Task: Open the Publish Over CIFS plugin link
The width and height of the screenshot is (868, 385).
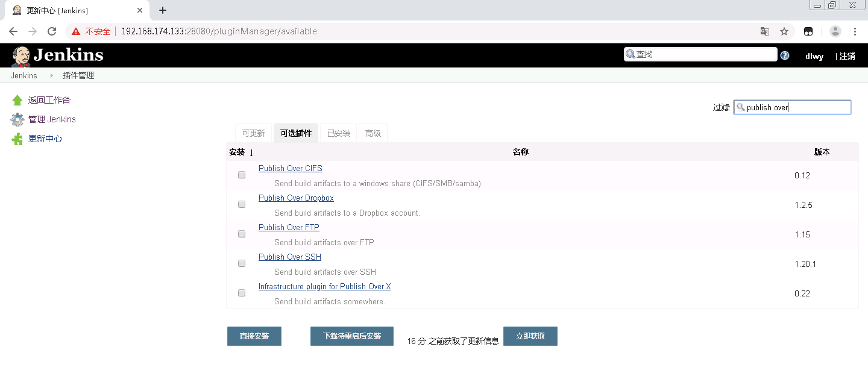Action: (291, 168)
